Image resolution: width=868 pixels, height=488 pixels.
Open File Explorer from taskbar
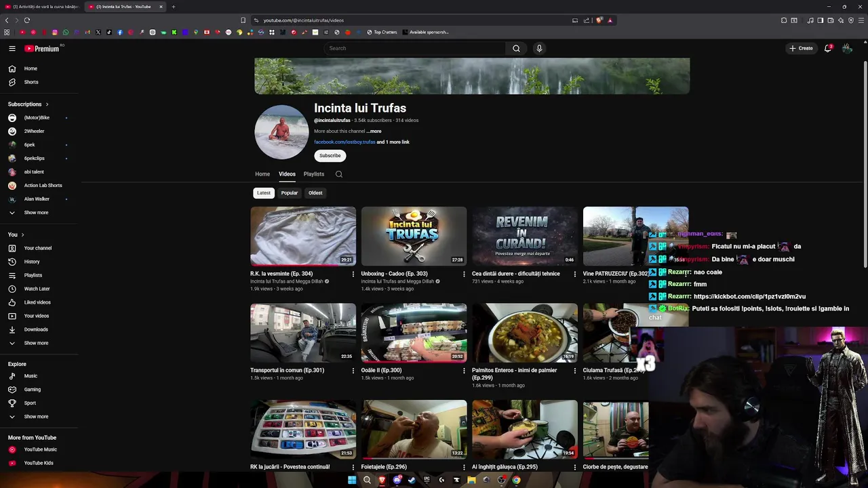pos(471,480)
